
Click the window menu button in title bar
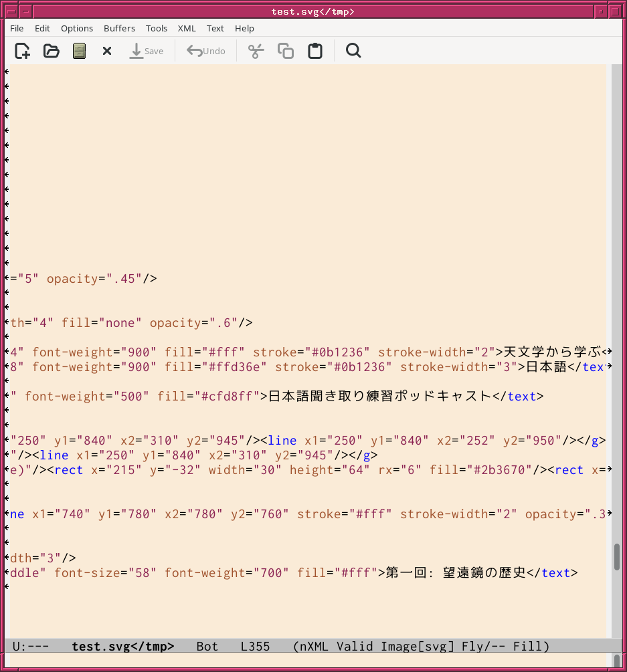(x=11, y=11)
